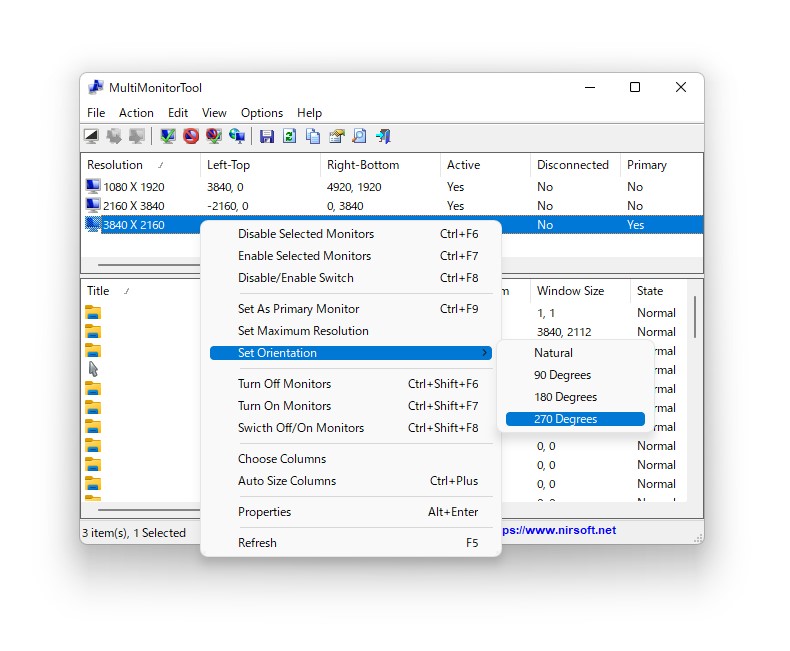The image size is (790, 651).
Task: Click the grayed Move Window To Primary Monitor icon
Action: pyautogui.click(x=137, y=136)
